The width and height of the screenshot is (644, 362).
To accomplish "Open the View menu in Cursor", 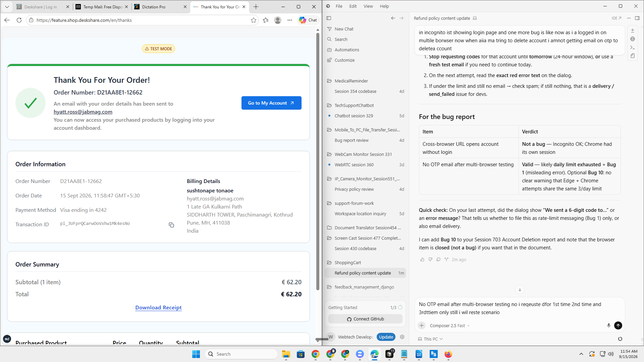I will click(368, 6).
